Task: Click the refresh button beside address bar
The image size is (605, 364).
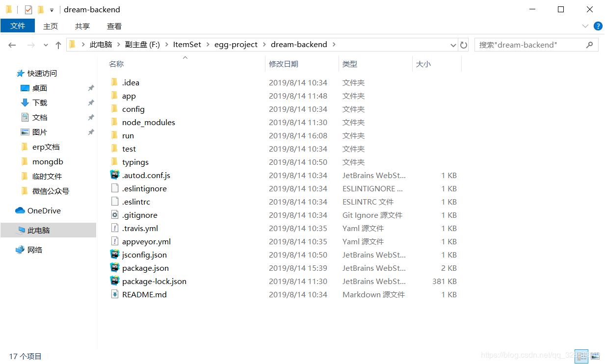Action: coord(464,45)
